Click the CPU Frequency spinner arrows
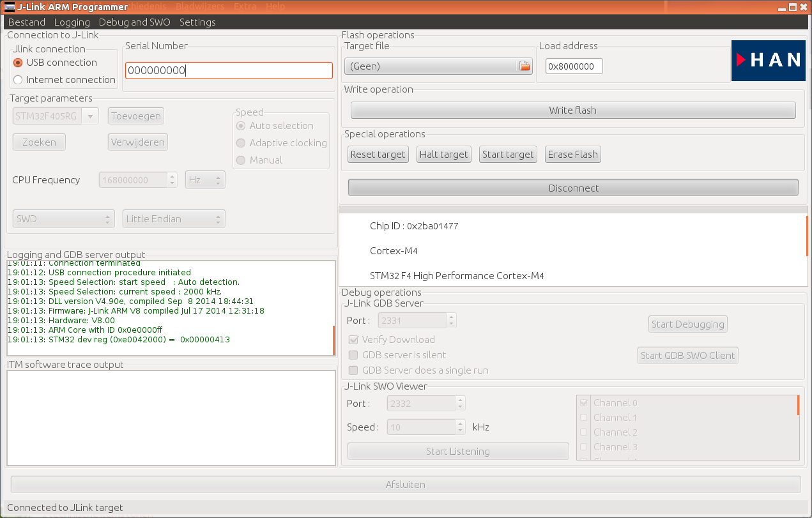The width and height of the screenshot is (812, 518). 172,180
